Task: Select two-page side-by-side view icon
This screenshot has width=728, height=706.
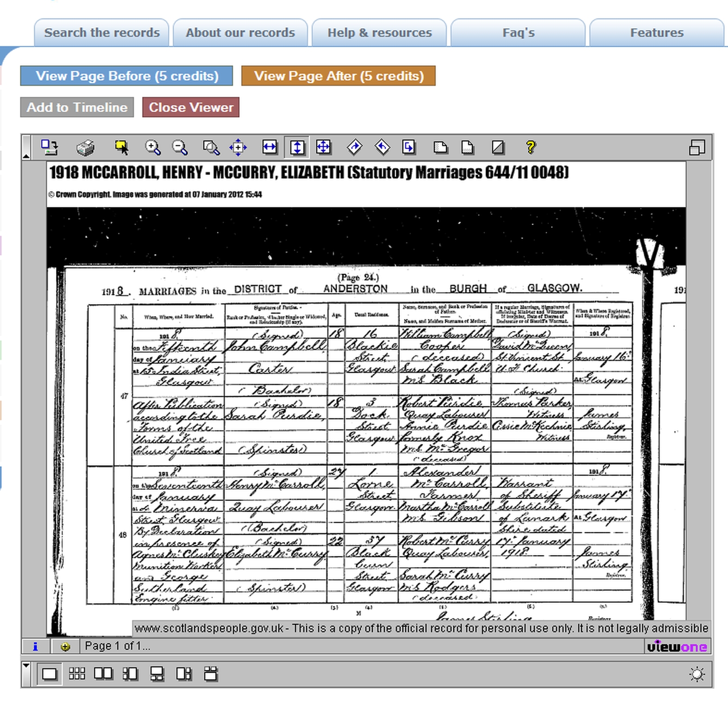Action: [x=103, y=674]
